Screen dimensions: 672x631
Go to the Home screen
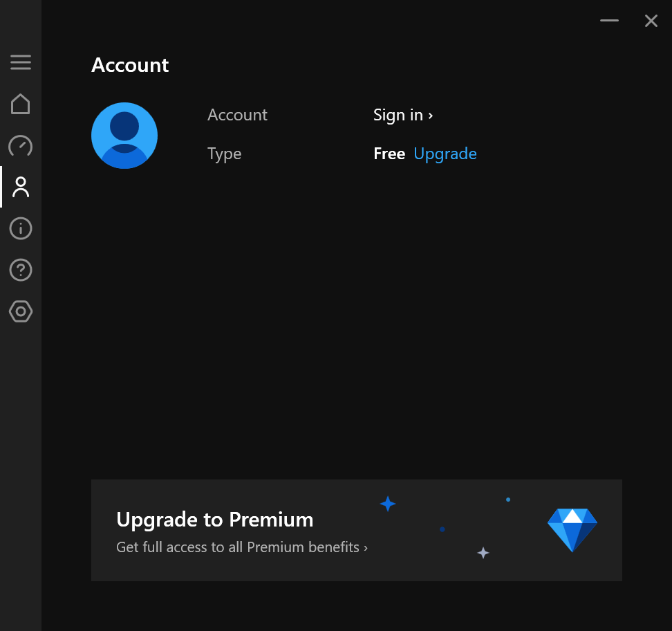coord(21,104)
